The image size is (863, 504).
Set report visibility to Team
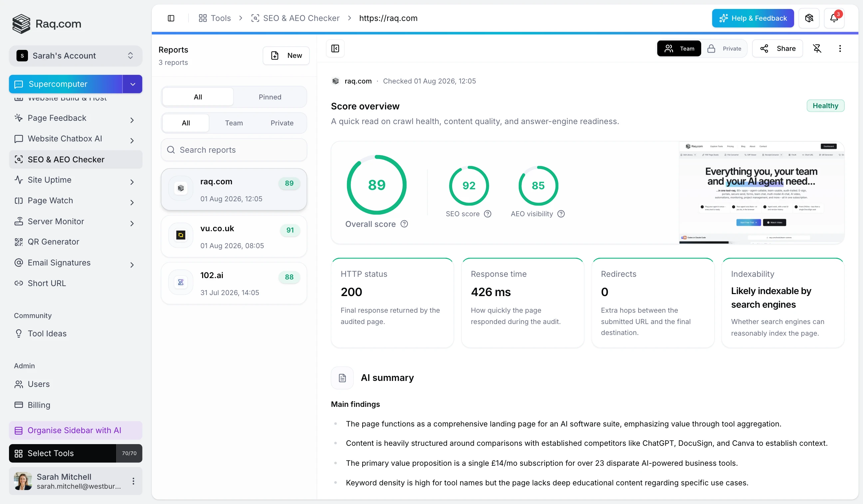tap(679, 49)
